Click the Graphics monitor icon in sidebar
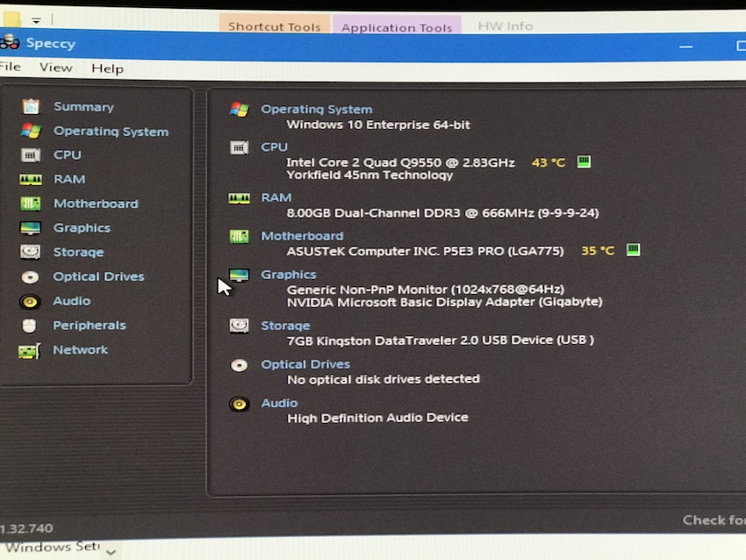The image size is (746, 560). click(x=30, y=228)
